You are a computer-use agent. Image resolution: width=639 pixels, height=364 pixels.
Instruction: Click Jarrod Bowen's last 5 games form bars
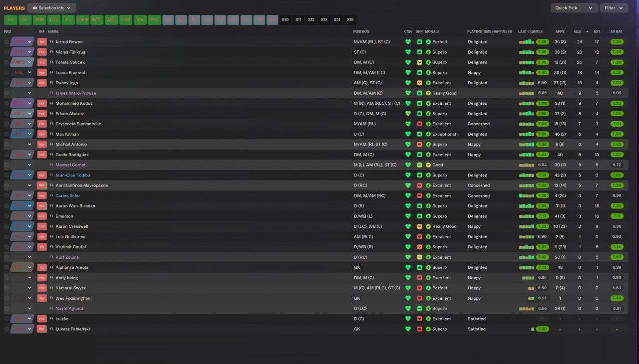tap(527, 42)
